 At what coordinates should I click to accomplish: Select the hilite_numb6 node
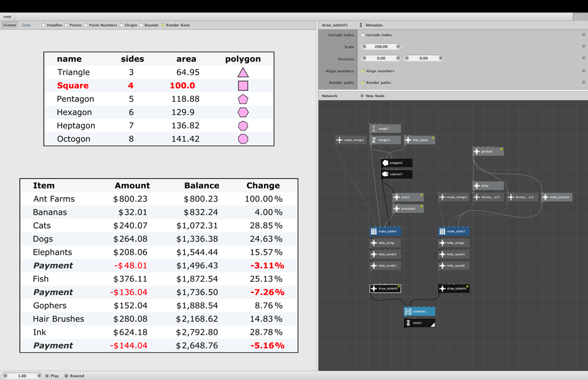[454, 265]
